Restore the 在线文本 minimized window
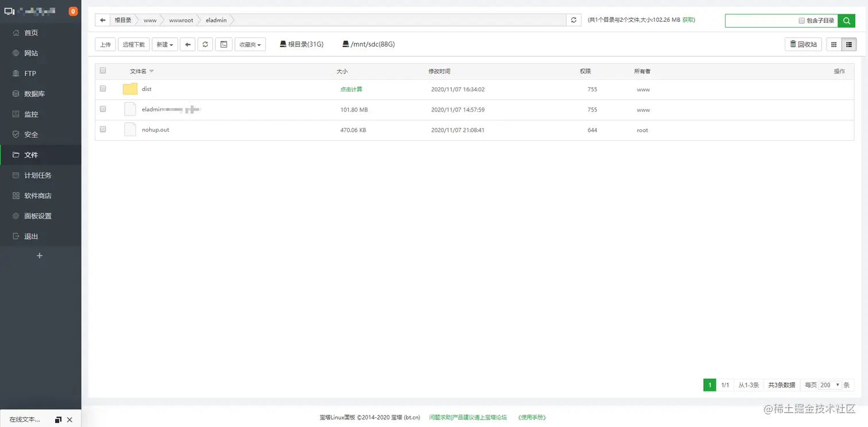Image resolution: width=868 pixels, height=427 pixels. click(x=58, y=420)
